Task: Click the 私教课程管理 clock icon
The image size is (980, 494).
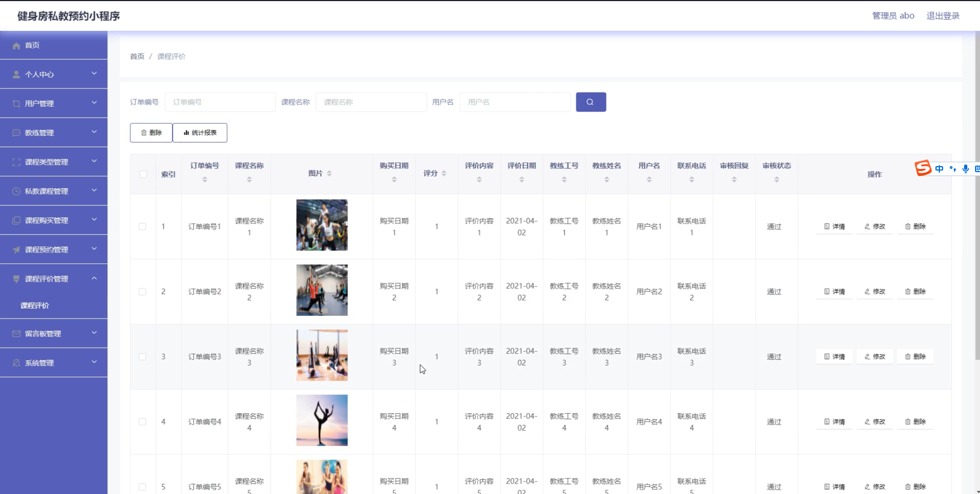Action: [x=16, y=191]
